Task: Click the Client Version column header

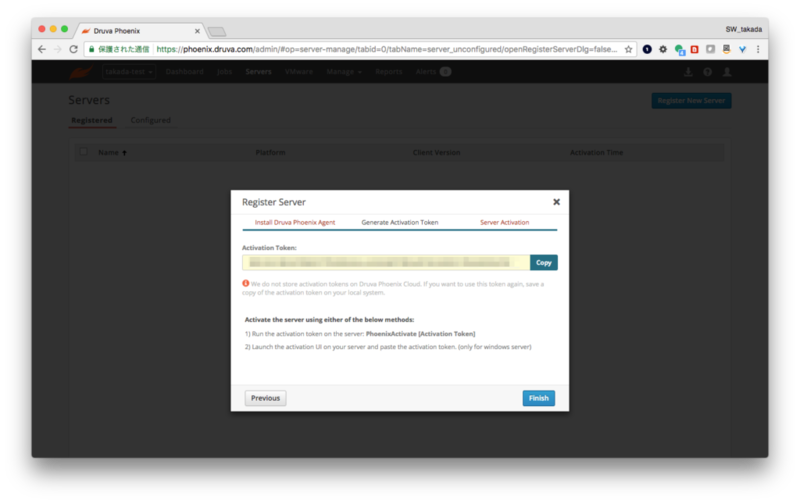Action: 436,153
